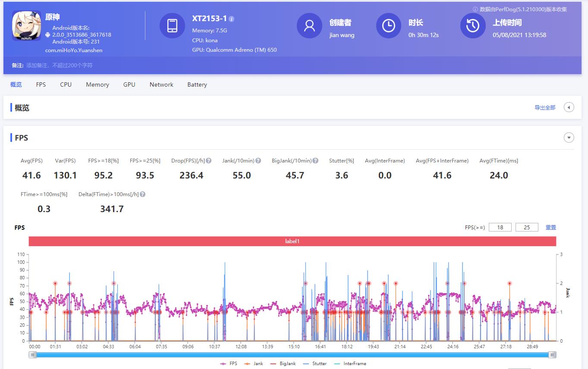Collapse the 概览 section with its chevron
Viewport: 588px width, 369px height.
tap(569, 107)
